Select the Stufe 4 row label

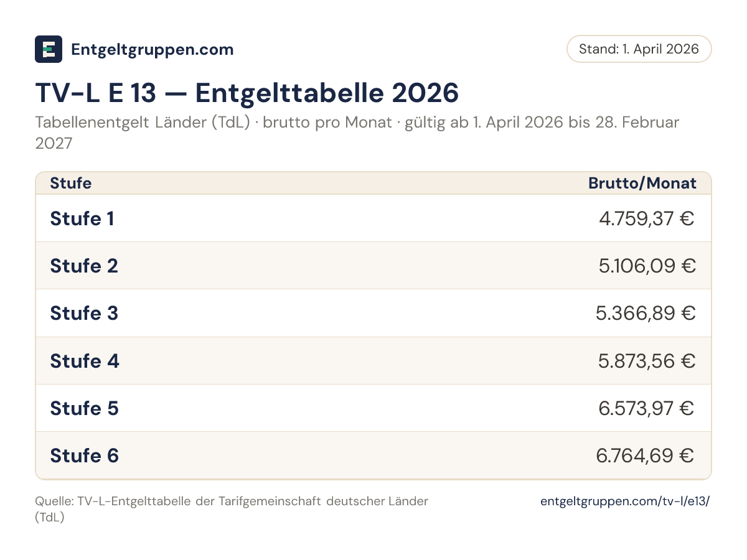coord(85,361)
